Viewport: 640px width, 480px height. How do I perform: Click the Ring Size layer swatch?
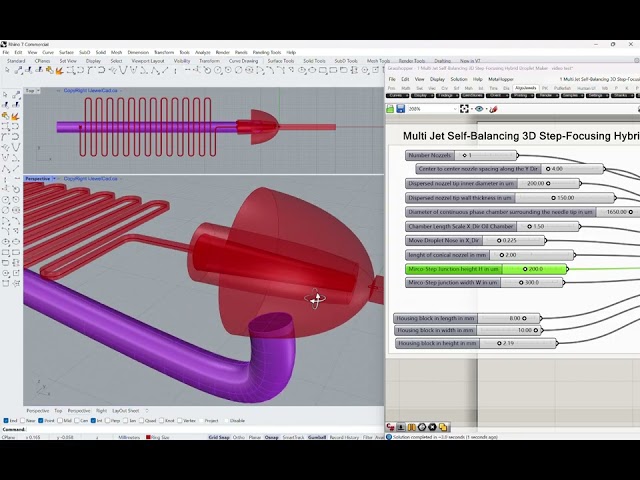coord(149,437)
